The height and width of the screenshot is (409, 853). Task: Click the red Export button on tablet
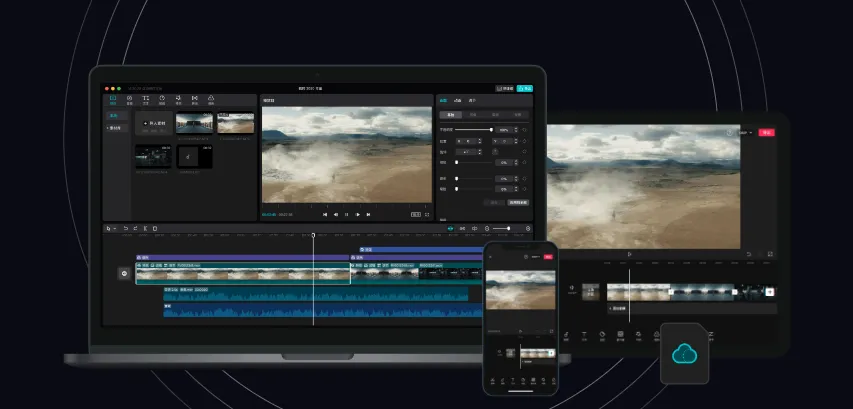click(x=767, y=132)
